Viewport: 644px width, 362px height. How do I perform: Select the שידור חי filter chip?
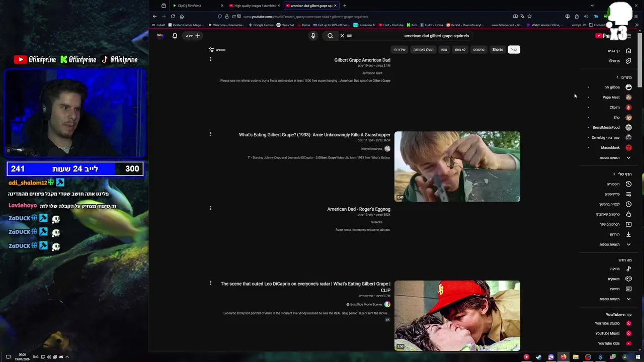pos(399,50)
